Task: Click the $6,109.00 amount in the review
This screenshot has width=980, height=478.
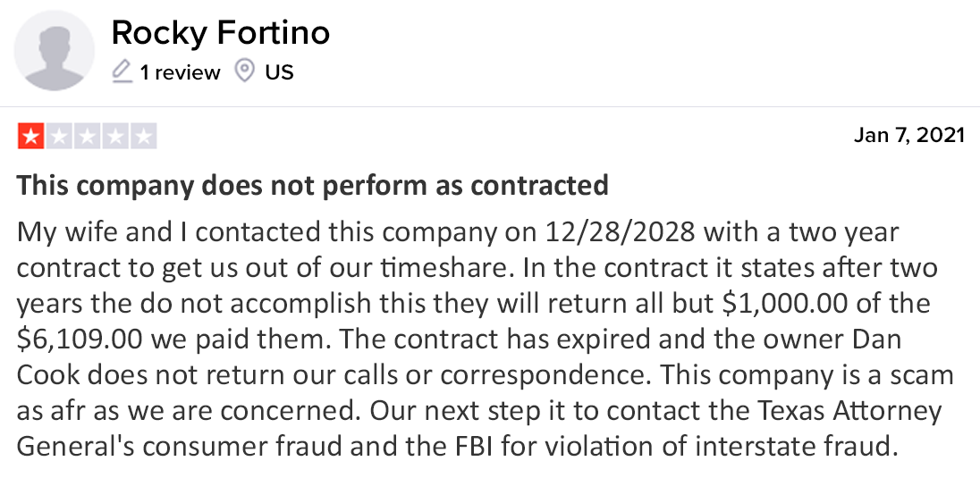Action: click(80, 340)
